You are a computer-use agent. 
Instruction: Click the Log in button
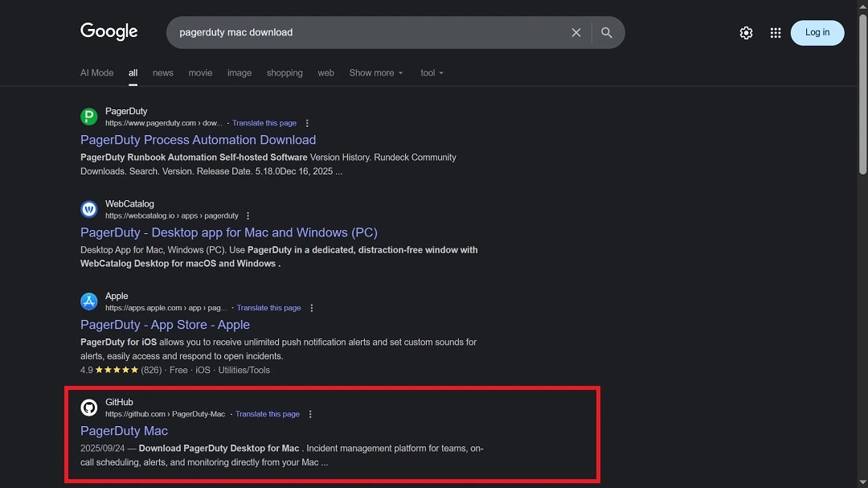click(x=817, y=32)
